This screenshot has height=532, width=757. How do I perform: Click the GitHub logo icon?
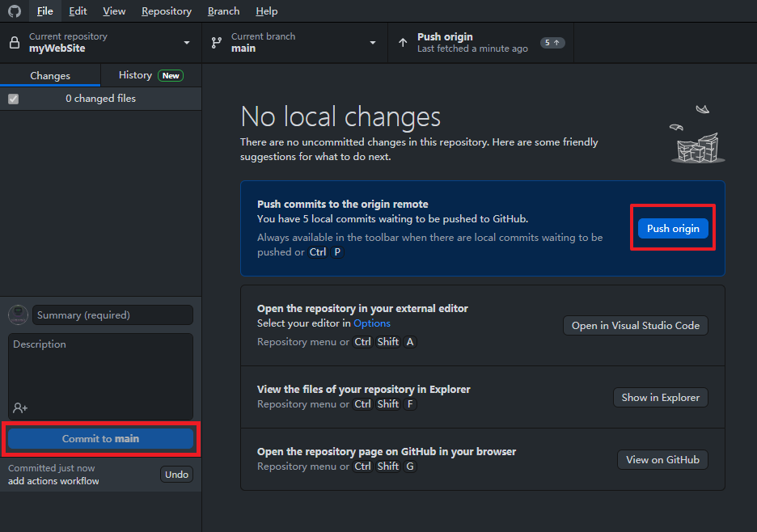14,11
